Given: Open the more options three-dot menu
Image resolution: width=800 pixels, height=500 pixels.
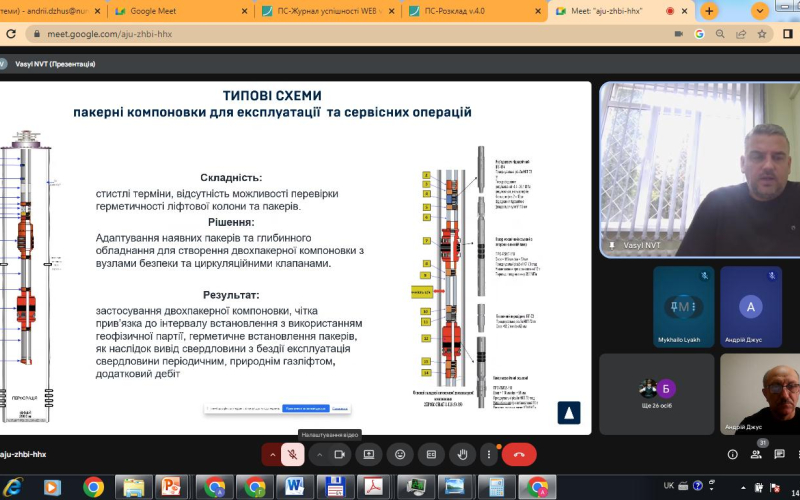Looking at the screenshot, I should click(x=489, y=454).
